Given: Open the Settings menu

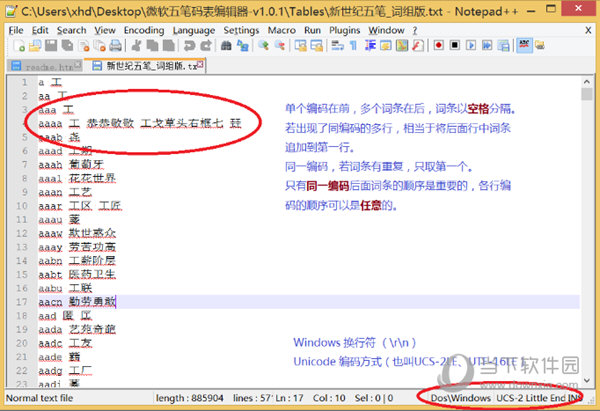Looking at the screenshot, I should coord(241,30).
